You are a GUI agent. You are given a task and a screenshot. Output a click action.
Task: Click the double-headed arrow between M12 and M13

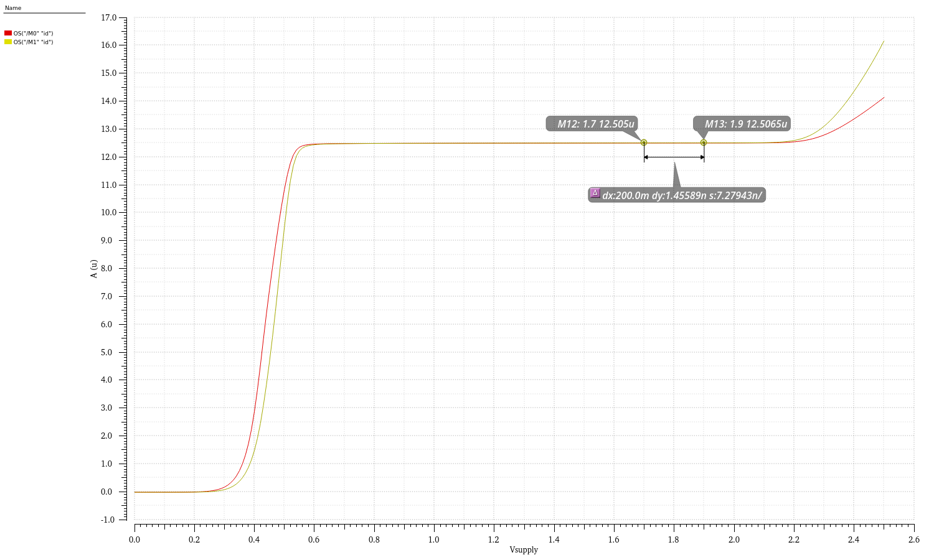674,156
